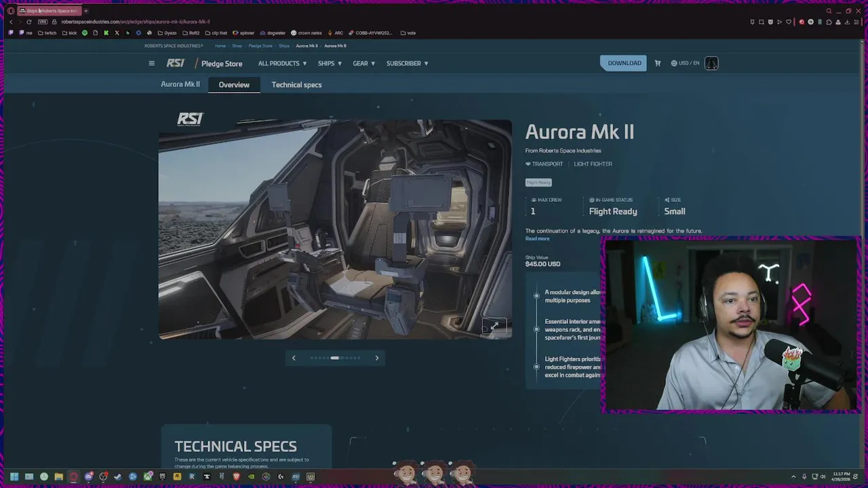This screenshot has width=868, height=488.
Task: Open a new browser tab
Action: (86, 11)
